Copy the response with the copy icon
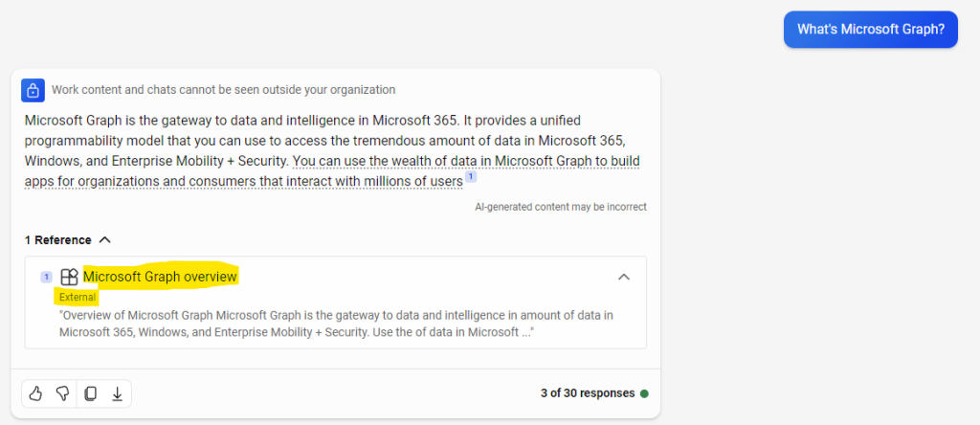 click(90, 393)
